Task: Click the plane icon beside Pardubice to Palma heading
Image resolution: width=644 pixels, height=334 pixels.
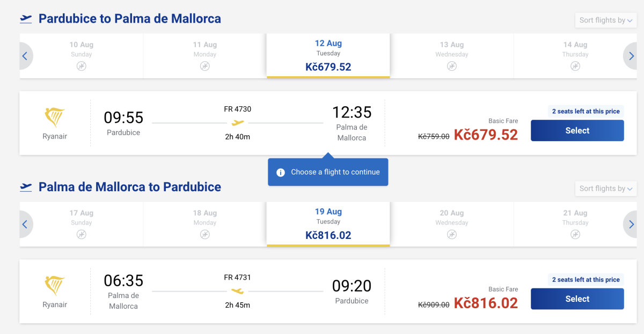Action: pos(26,19)
